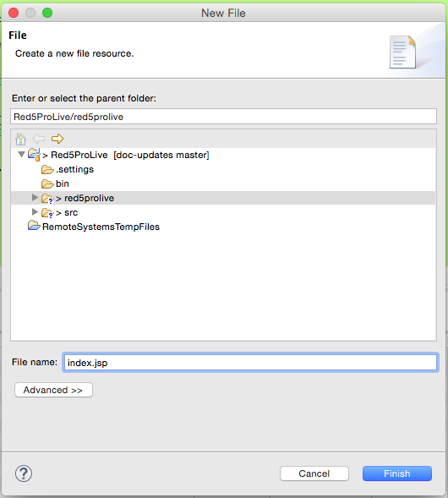Click the Finish button

pos(397,473)
